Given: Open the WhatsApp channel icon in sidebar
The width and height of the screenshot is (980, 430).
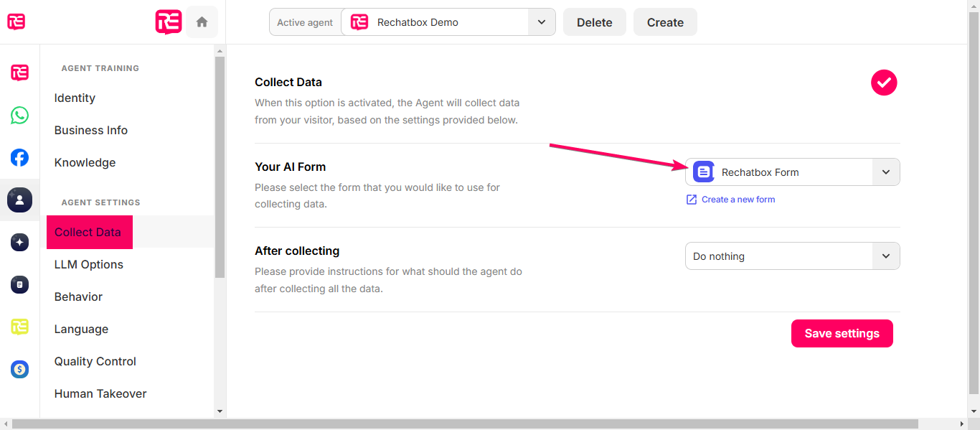Looking at the screenshot, I should click(x=19, y=115).
